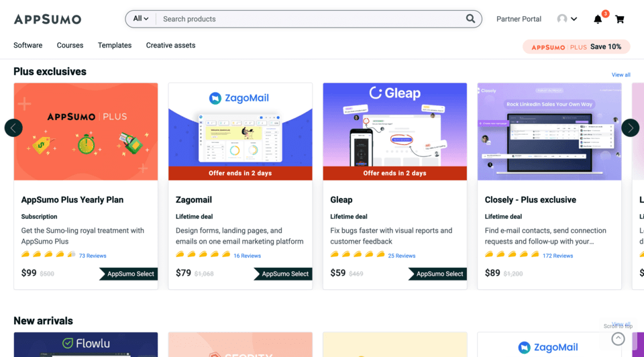Screen dimensions: 644x357
Task: Expand the All category dropdown
Action: [140, 19]
